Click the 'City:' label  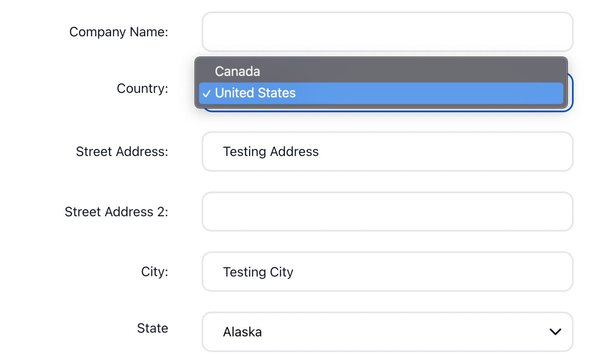[154, 272]
